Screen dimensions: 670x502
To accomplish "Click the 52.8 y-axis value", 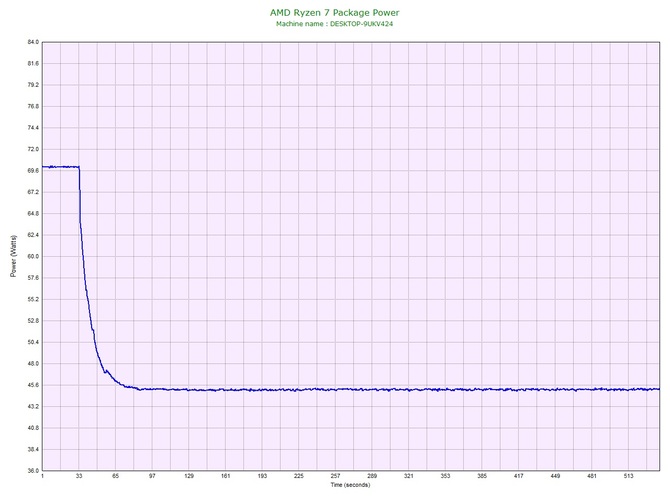I will point(33,321).
